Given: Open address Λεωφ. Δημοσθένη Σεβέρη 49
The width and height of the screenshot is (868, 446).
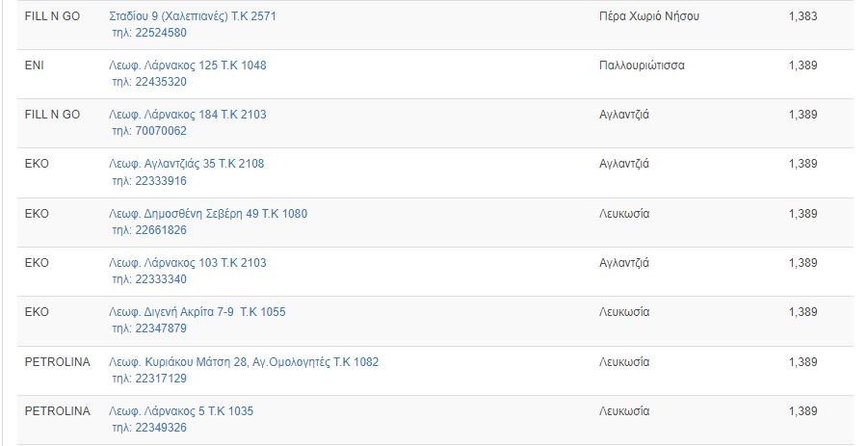Looking at the screenshot, I should (x=208, y=214).
